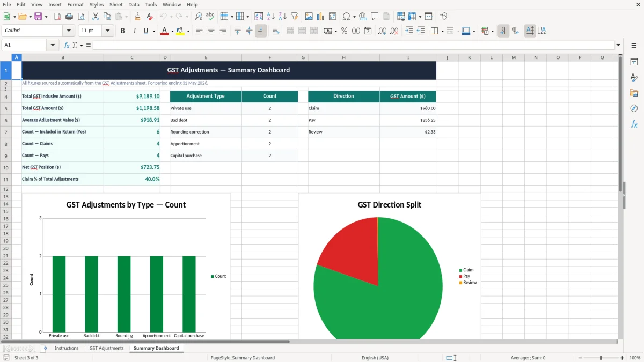Run the spell check
The height and width of the screenshot is (362, 644).
coord(210,17)
